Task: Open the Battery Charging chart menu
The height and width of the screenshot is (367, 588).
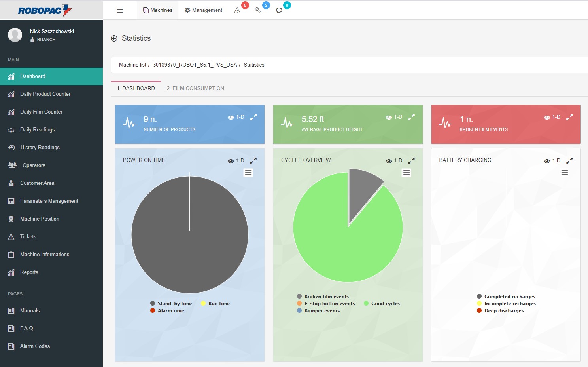Action: pyautogui.click(x=564, y=173)
